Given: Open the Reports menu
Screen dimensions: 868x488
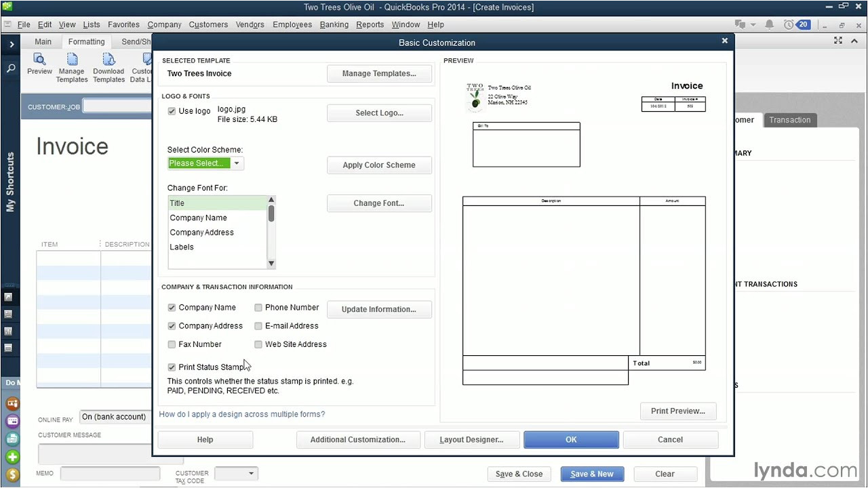Looking at the screenshot, I should coord(370,24).
